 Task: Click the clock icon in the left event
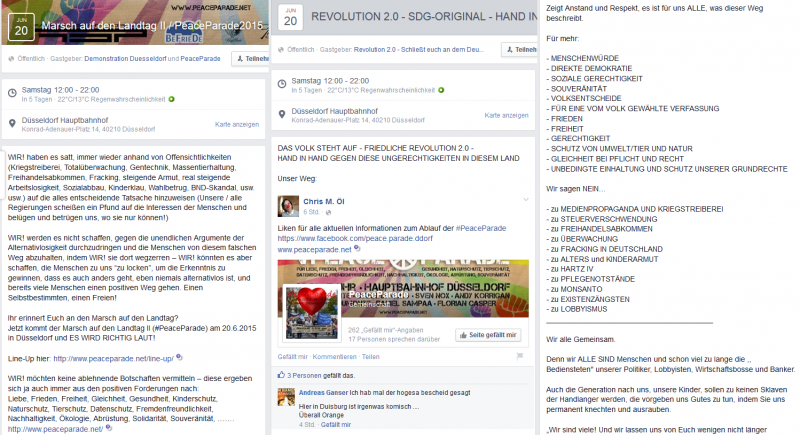(10, 93)
